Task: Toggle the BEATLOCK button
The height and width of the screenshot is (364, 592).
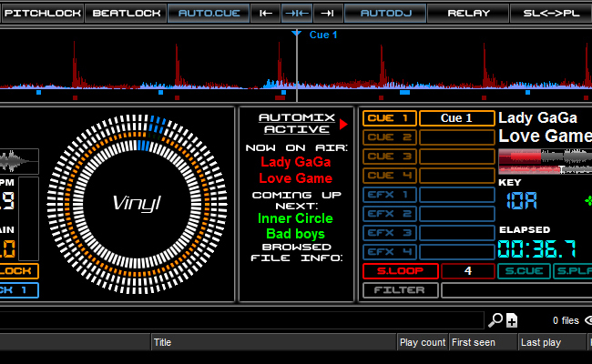Action: pyautogui.click(x=127, y=14)
